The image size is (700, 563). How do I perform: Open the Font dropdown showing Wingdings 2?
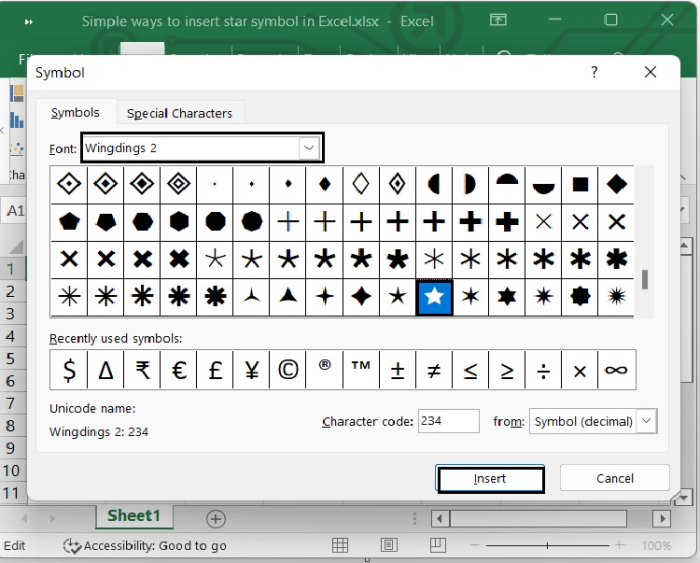point(308,148)
